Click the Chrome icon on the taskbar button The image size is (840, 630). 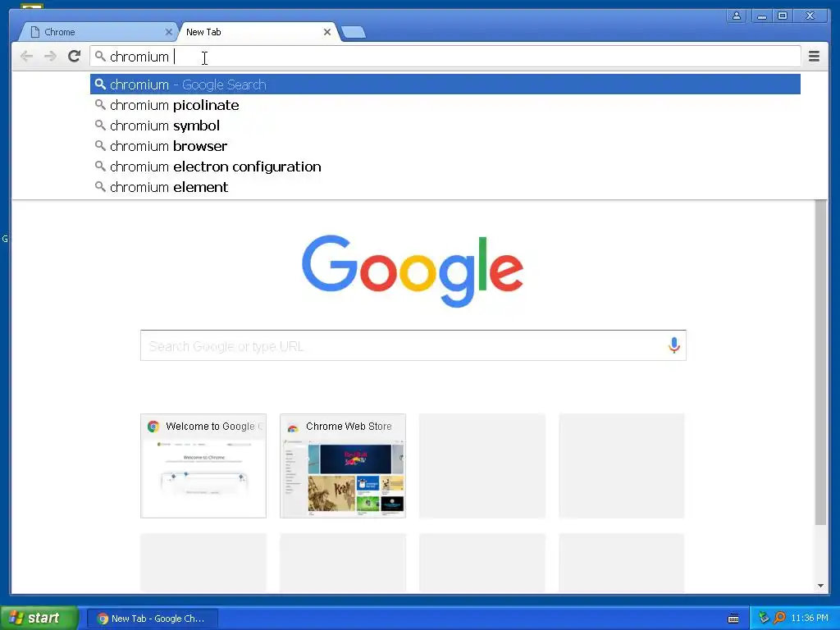103,619
